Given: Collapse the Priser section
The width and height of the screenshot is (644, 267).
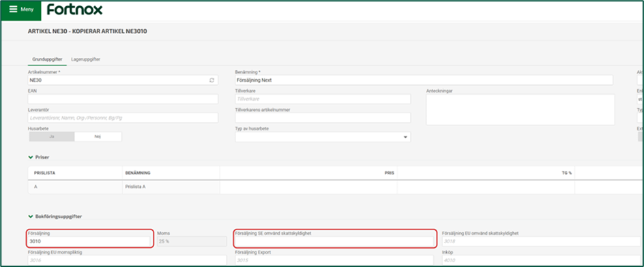Looking at the screenshot, I should [x=39, y=157].
